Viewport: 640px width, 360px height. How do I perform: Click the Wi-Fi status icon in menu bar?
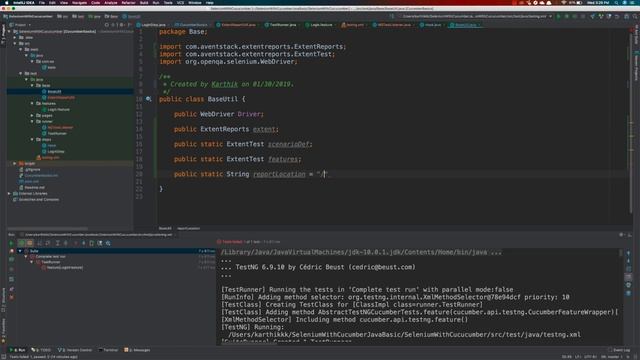[564, 2]
